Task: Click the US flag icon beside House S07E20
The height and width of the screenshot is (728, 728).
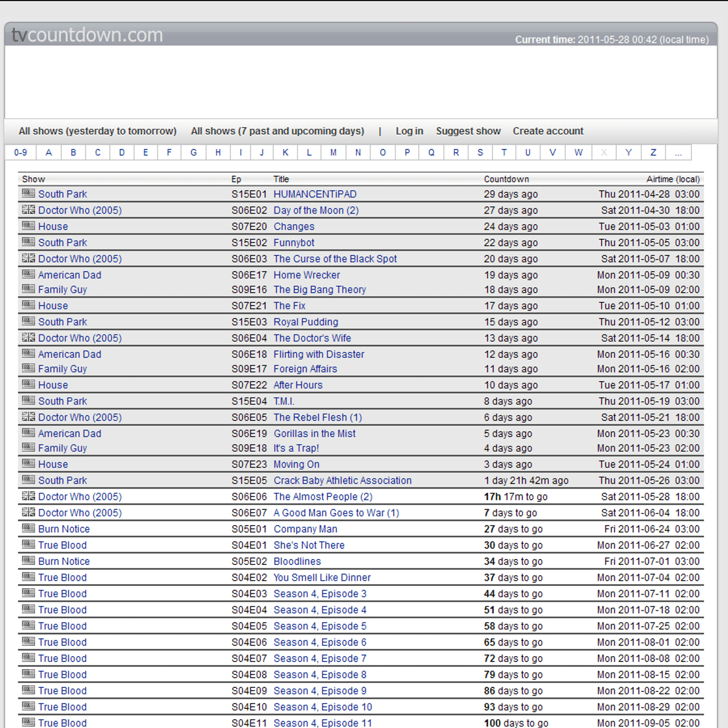Action: coord(28,225)
